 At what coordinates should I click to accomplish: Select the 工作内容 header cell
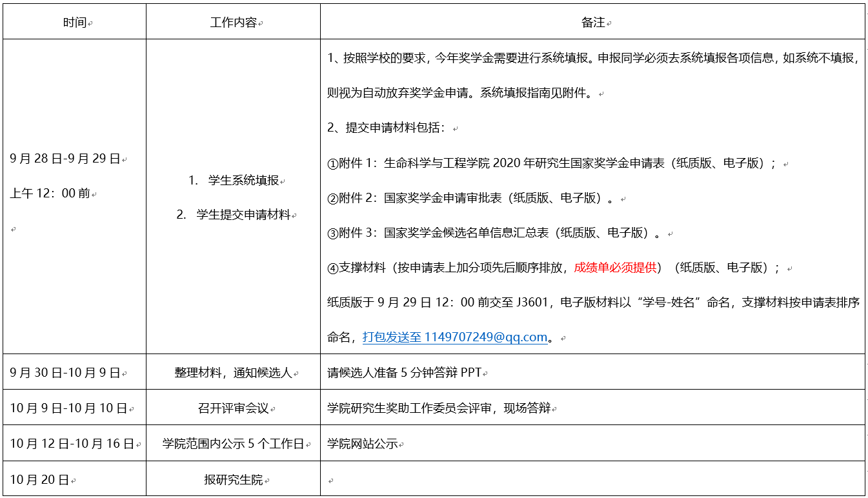point(233,23)
